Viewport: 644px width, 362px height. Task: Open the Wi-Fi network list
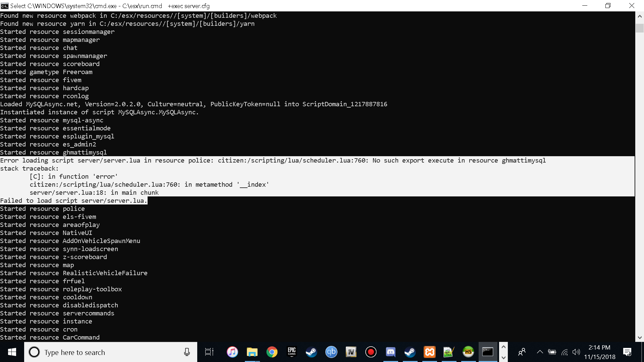click(x=564, y=352)
